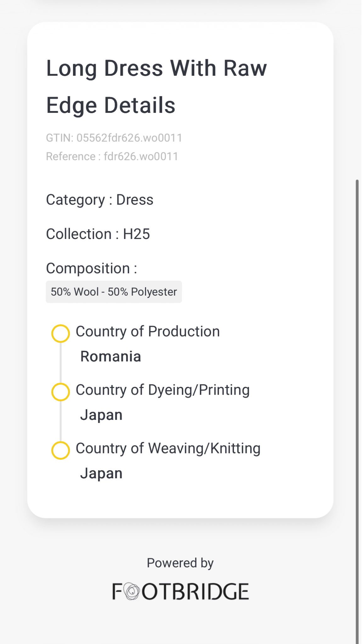This screenshot has width=362, height=644.
Task: Click the page's vertical scrollbar
Action: (357, 412)
